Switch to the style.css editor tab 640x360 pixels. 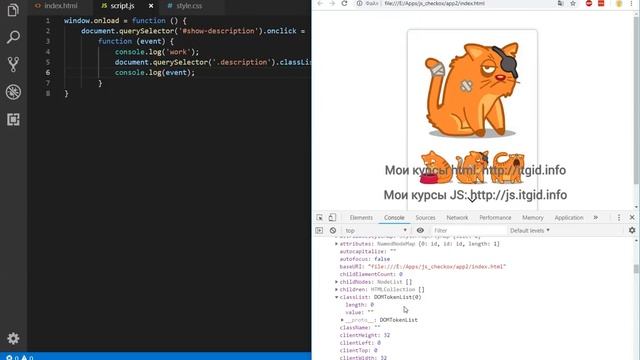pos(189,6)
